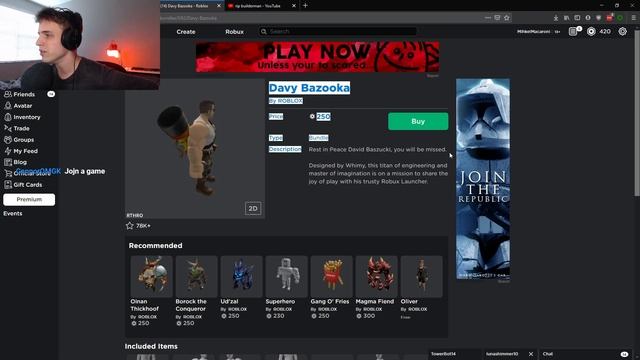
Task: Open the green extension icon
Action: (x=620, y=18)
